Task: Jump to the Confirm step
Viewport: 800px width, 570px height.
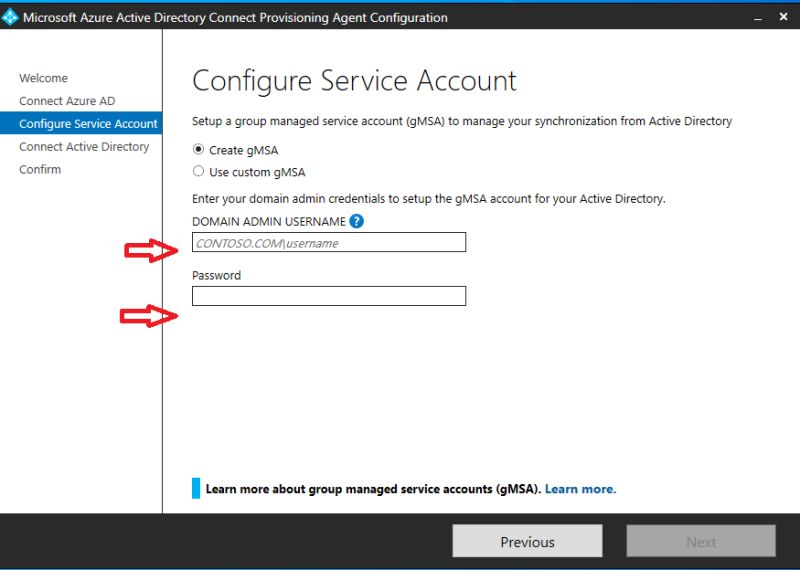Action: point(40,169)
